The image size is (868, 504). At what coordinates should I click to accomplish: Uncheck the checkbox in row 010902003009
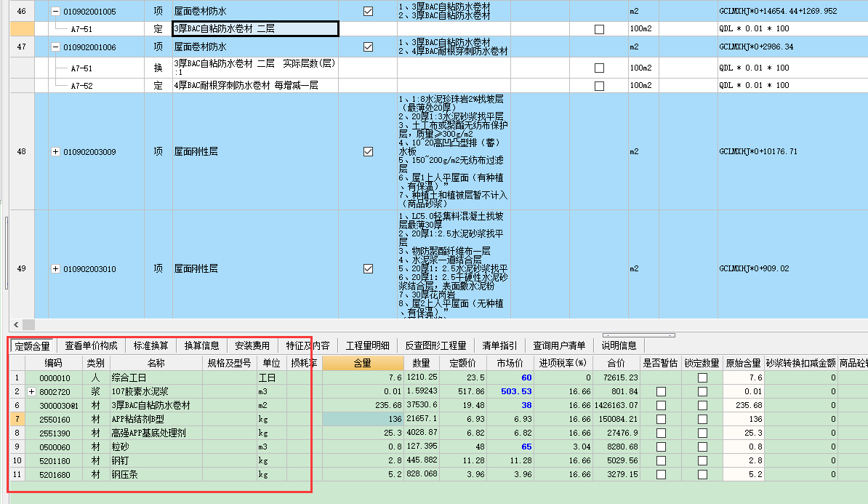[368, 152]
